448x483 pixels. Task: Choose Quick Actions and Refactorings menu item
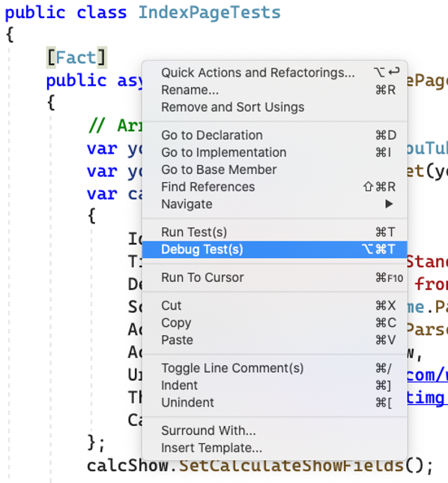pos(274,73)
